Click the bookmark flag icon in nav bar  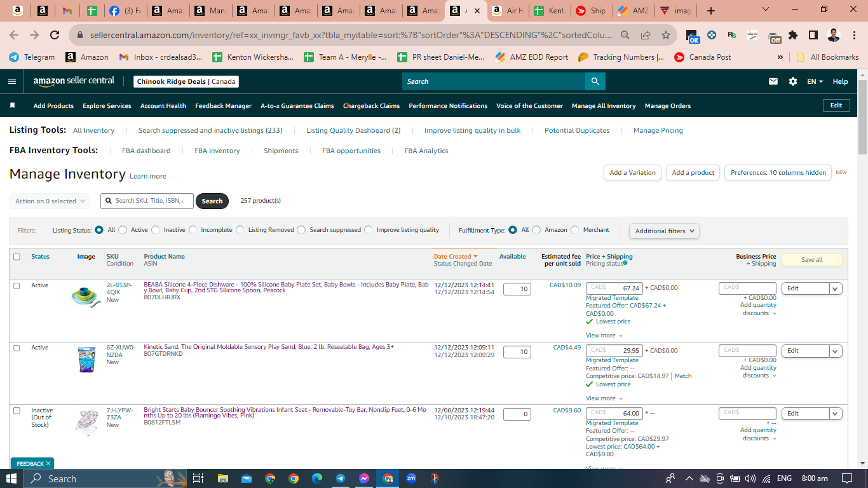(x=13, y=105)
